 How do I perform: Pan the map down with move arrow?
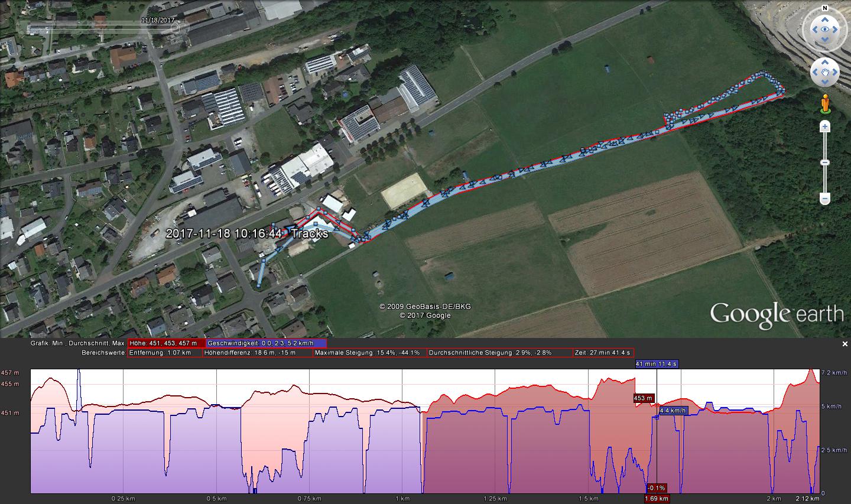(x=824, y=83)
